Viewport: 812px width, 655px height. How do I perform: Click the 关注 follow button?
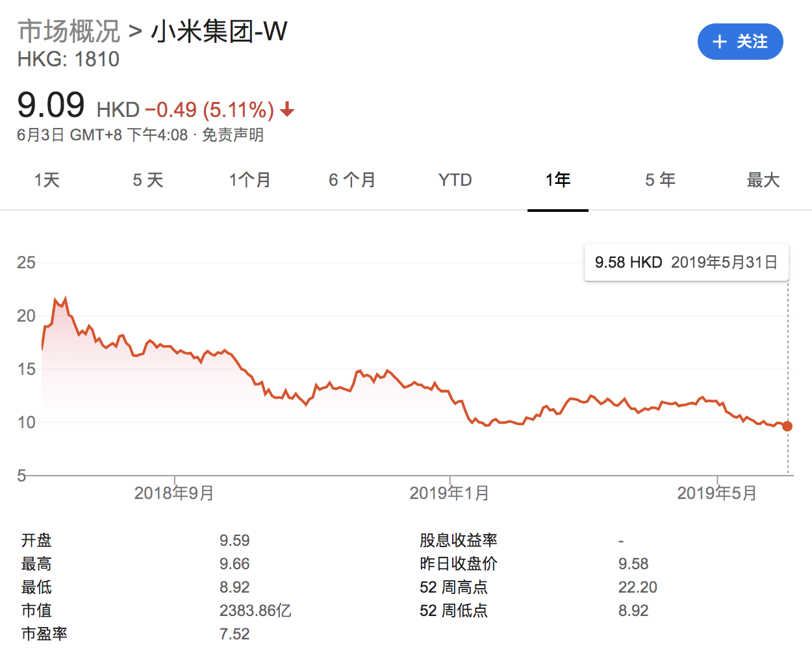(740, 42)
